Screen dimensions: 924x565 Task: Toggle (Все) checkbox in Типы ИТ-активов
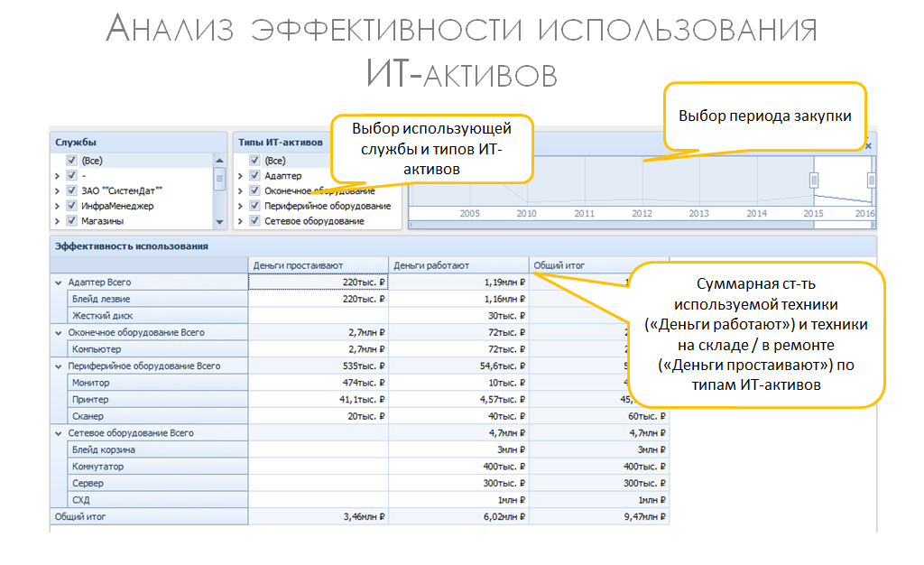[x=254, y=161]
